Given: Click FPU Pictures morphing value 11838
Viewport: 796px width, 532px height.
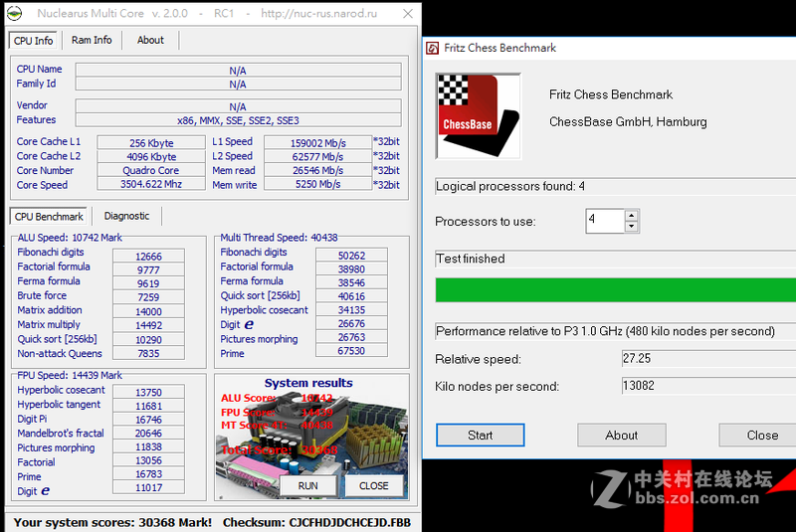Looking at the screenshot, I should pyautogui.click(x=148, y=446).
